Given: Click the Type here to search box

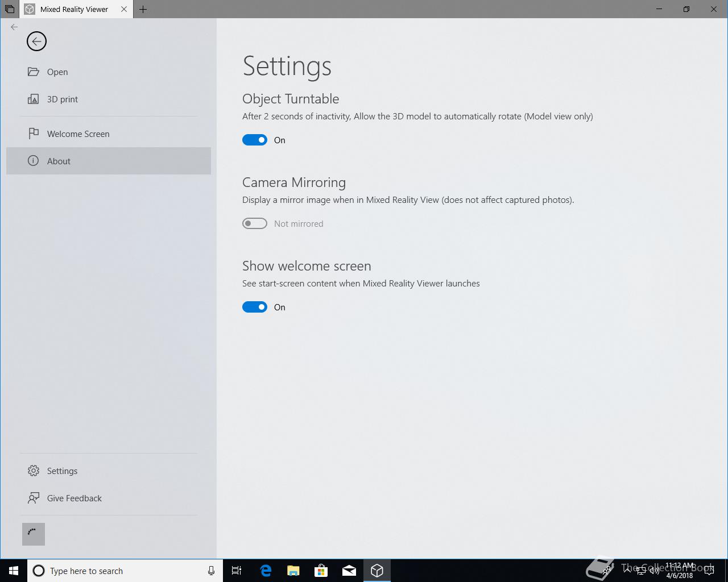Looking at the screenshot, I should [x=125, y=571].
